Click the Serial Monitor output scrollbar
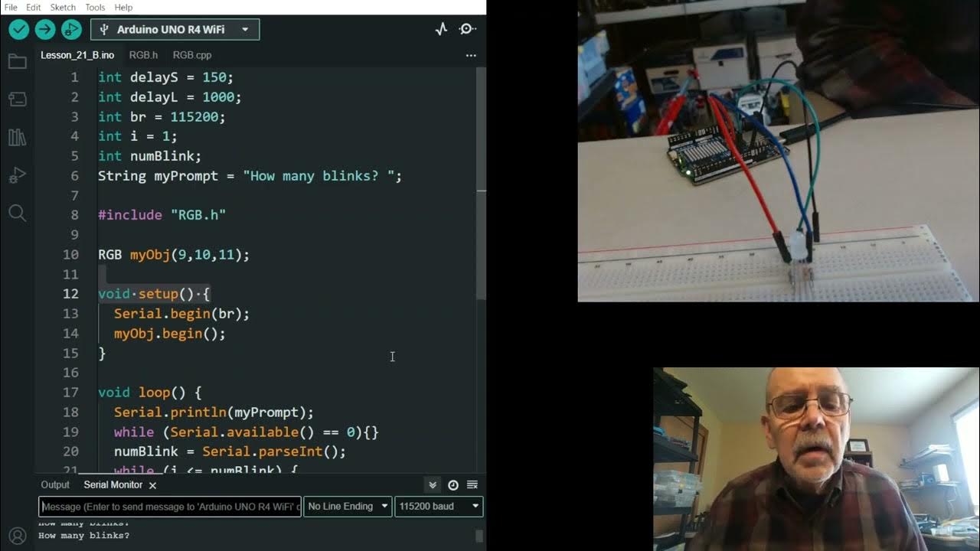Viewport: 980px width, 551px height. (x=480, y=535)
